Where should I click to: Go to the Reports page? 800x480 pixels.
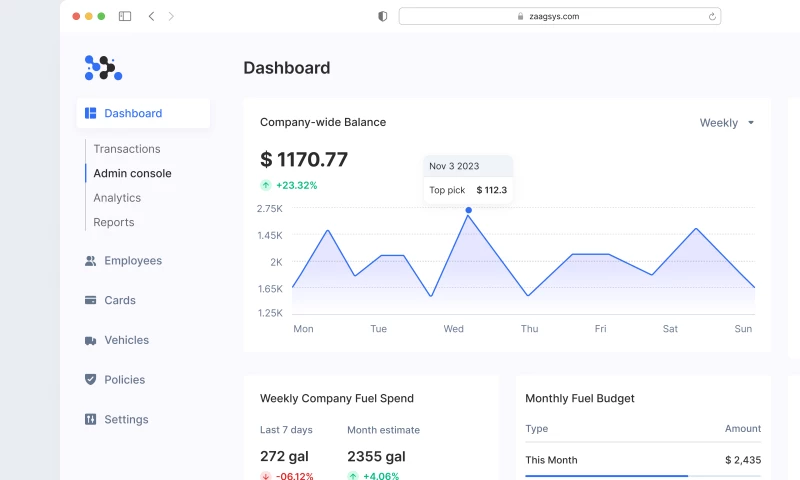114,222
